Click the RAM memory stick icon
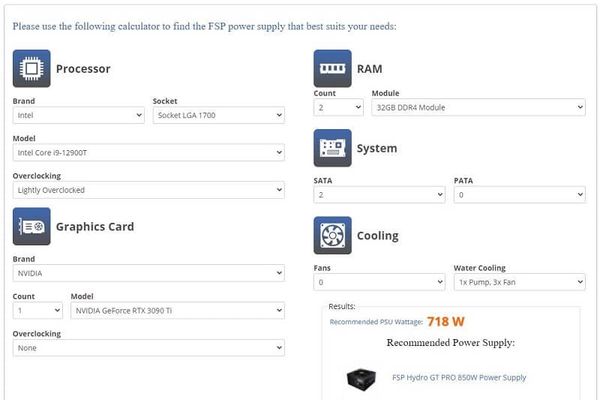Image resolution: width=600 pixels, height=400 pixels. pyautogui.click(x=332, y=69)
